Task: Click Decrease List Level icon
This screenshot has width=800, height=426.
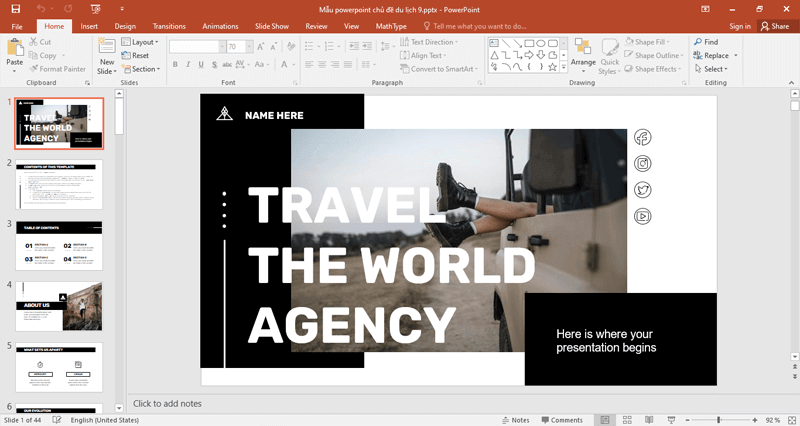Action: click(x=354, y=46)
